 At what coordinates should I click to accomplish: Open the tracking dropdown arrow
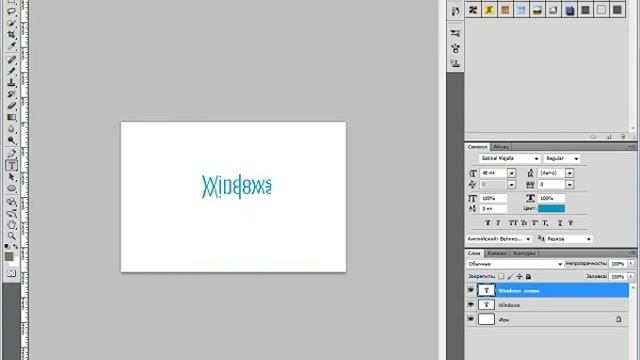pyautogui.click(x=570, y=184)
